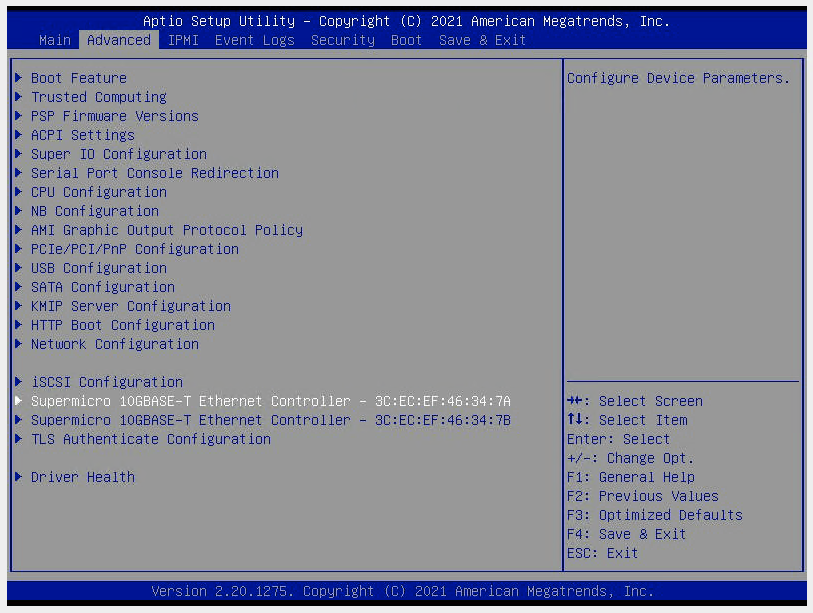Open NB Configuration

94,211
